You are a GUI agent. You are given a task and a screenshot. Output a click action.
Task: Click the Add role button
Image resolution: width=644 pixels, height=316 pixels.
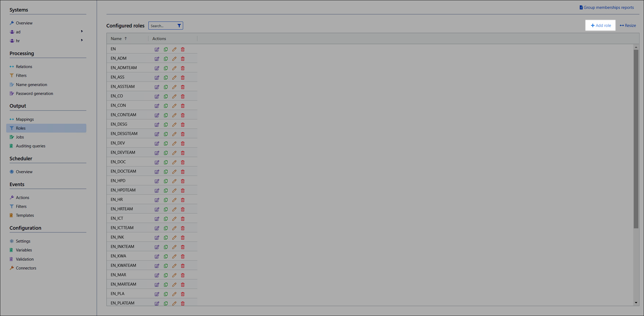click(x=600, y=25)
